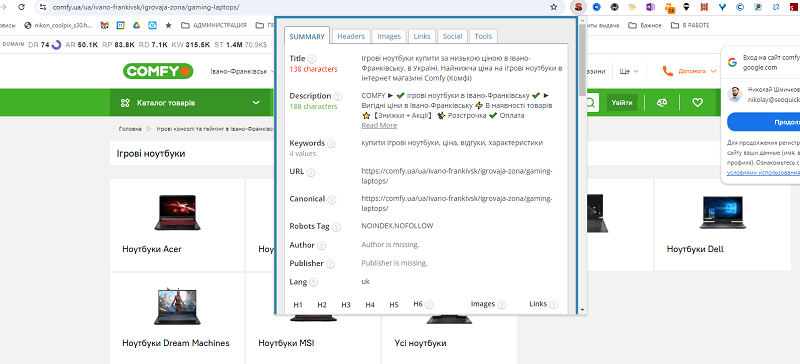Bookmark this page with the star icon

pos(554,8)
